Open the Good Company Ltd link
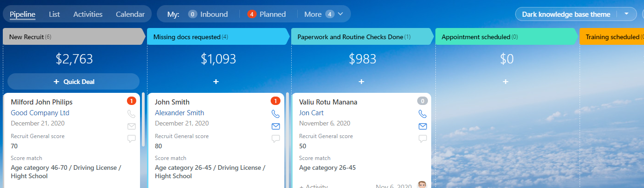This screenshot has height=188, width=644. [x=40, y=113]
